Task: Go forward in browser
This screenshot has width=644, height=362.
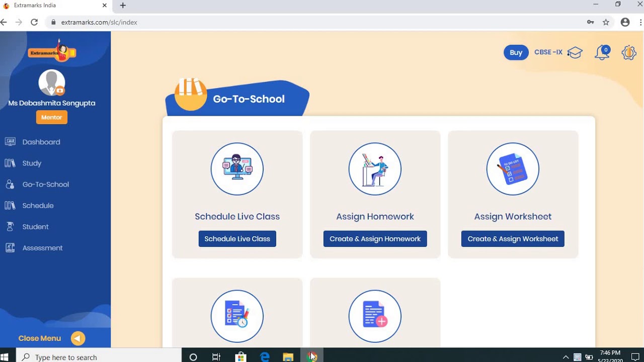Action: point(19,22)
